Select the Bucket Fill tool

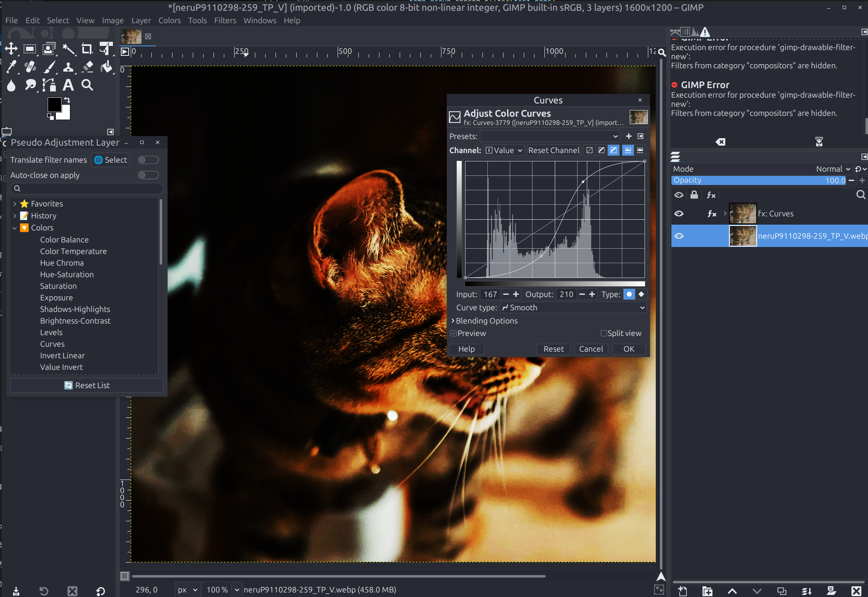click(107, 67)
